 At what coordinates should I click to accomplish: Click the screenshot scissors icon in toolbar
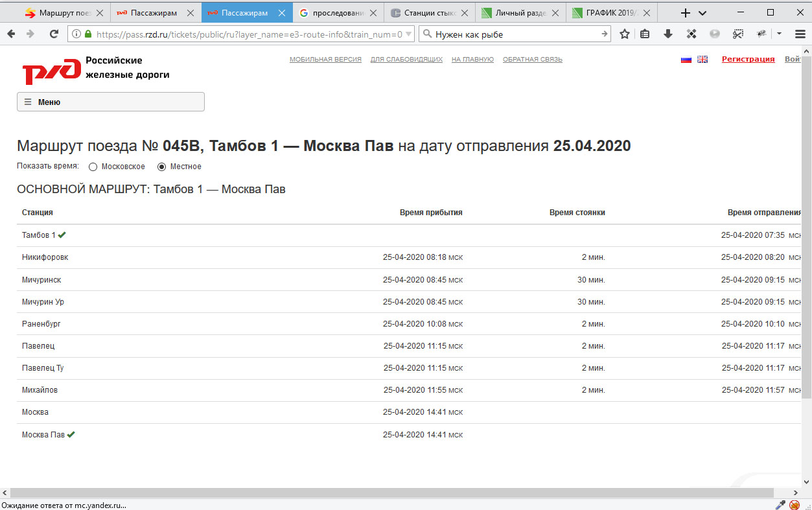coord(737,34)
